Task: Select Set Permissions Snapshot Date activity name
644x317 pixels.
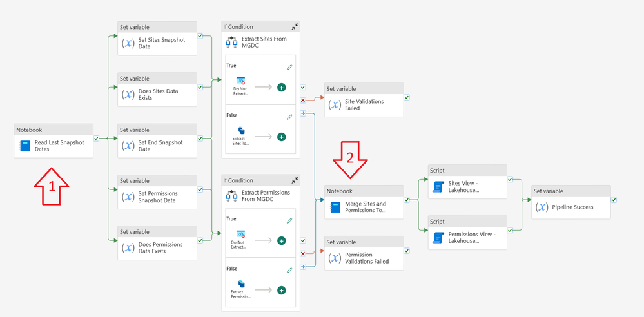Action: pyautogui.click(x=158, y=197)
